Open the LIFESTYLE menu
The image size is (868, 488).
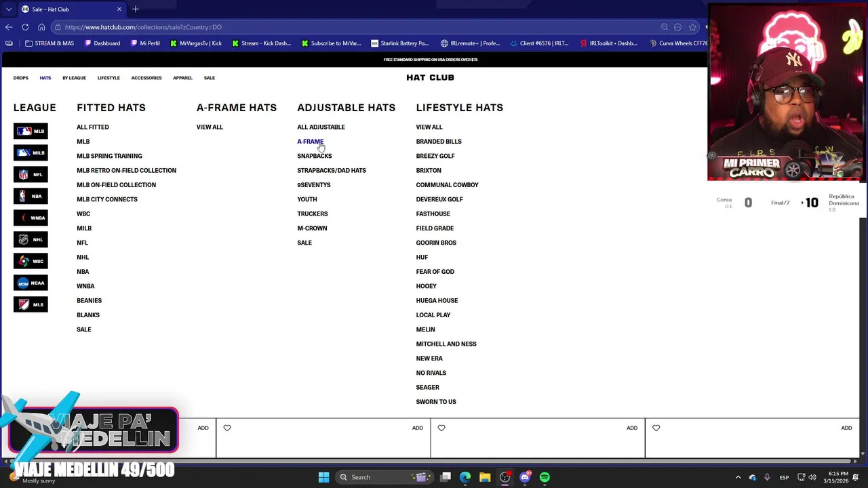coord(108,78)
